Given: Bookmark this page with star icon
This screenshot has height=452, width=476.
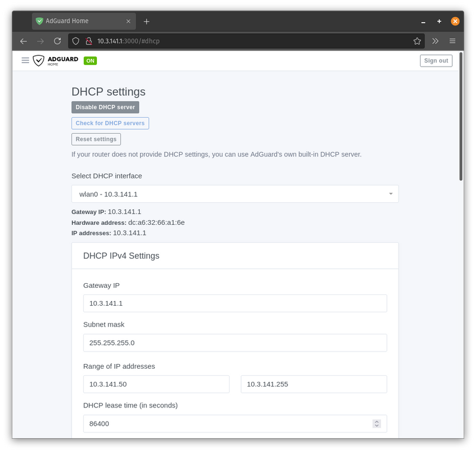Looking at the screenshot, I should coord(417,41).
